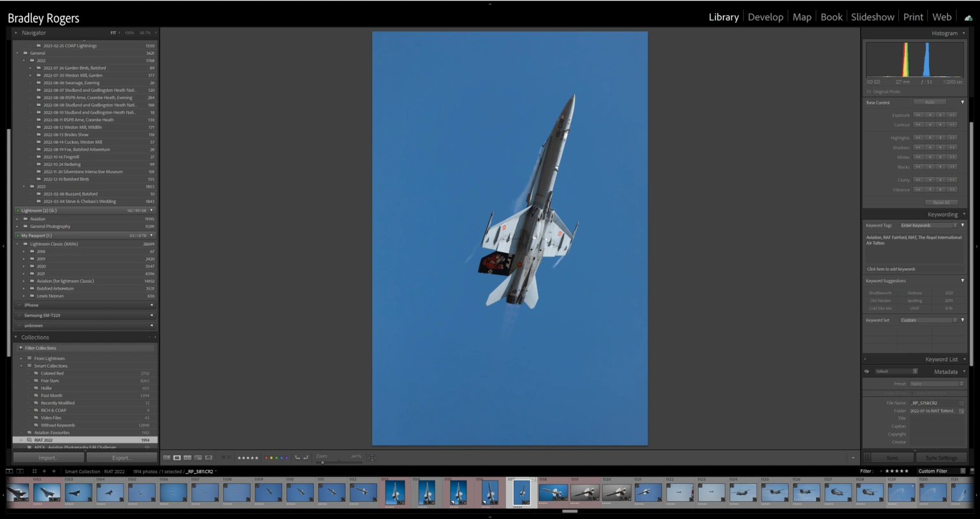Screen dimensions: 980x519
Task: Open Survey view from toolbar
Action: 198,458
